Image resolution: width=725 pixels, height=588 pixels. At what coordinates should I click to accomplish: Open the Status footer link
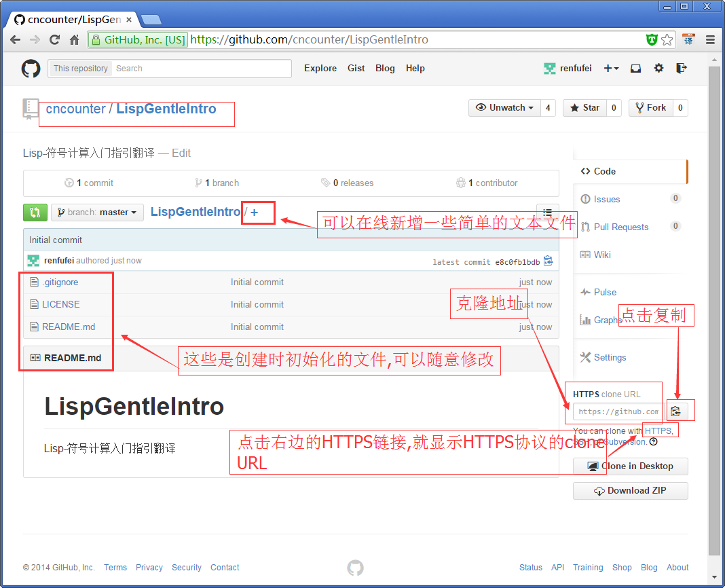click(530, 568)
